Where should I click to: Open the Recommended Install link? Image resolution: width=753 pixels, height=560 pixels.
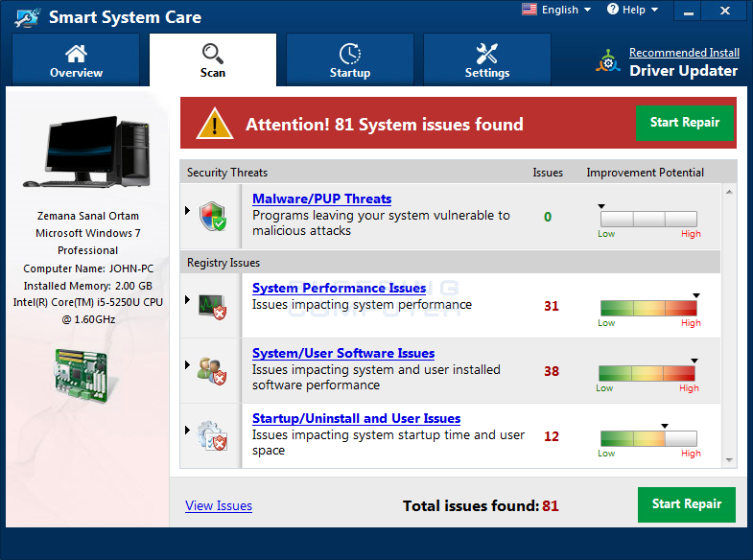pyautogui.click(x=684, y=53)
